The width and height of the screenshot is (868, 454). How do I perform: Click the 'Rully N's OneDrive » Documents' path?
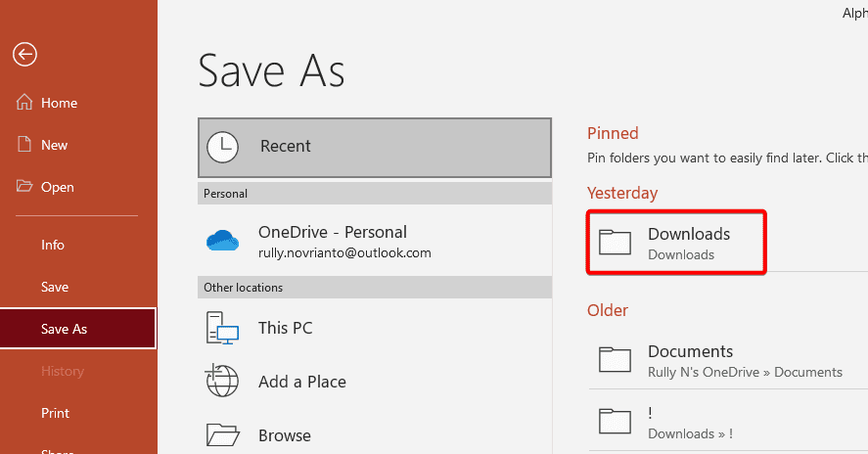click(x=745, y=372)
